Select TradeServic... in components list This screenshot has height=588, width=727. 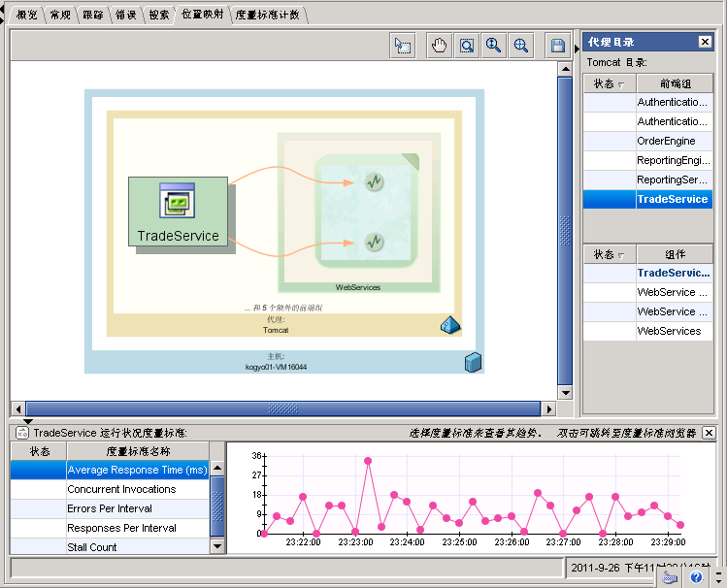coord(648,273)
